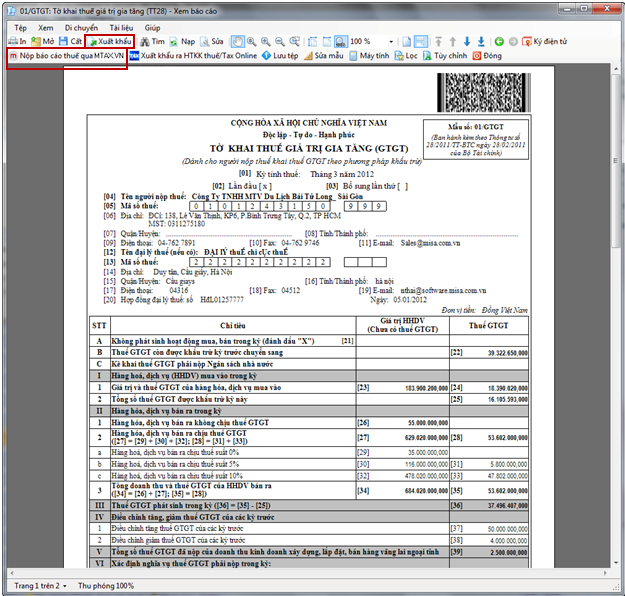Viewport: 625px width, 596px height.
Task: Click the Nạp reload button
Action: (183, 41)
